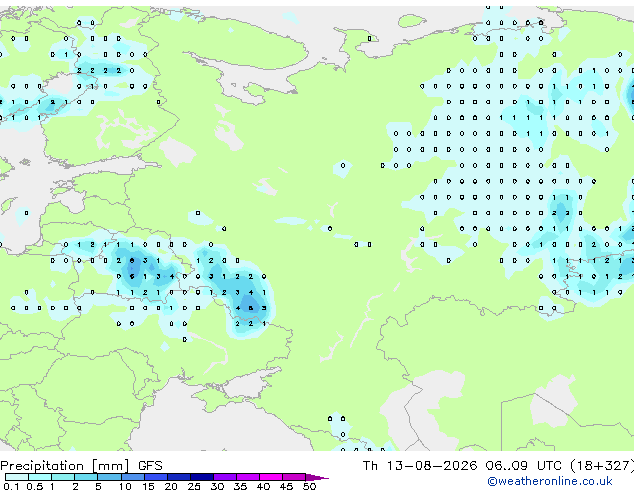Pick the 15–20 mm legend color box

pos(156,477)
